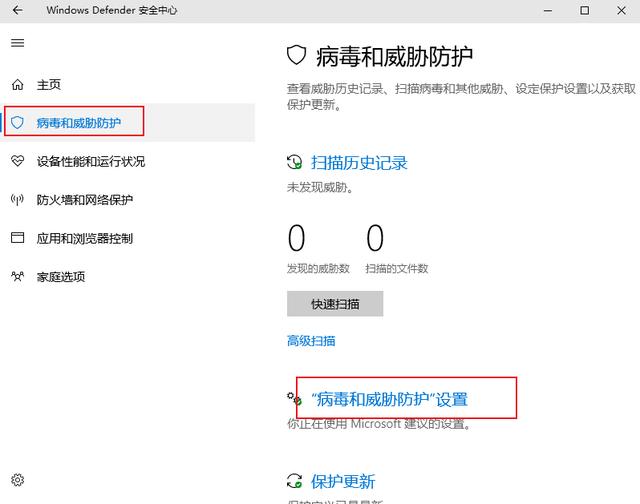Viewport: 640px width, 504px height.
Task: Open 防火墙和网络保护 section
Action: click(85, 200)
